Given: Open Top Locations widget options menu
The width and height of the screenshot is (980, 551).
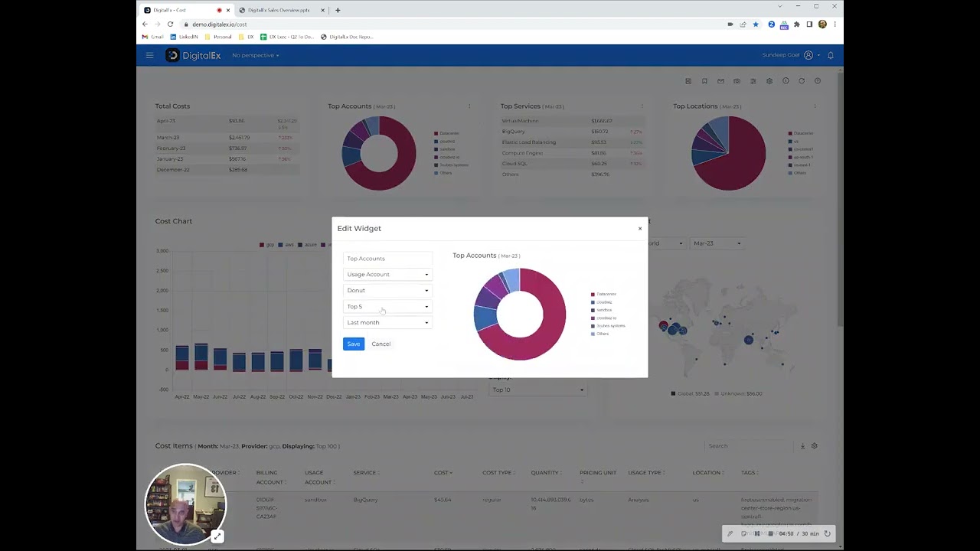Looking at the screenshot, I should tap(815, 106).
